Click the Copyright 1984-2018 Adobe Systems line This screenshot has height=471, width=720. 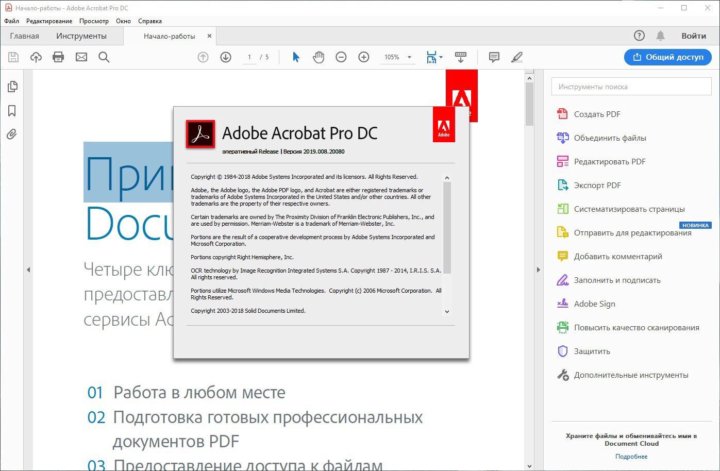(x=304, y=177)
